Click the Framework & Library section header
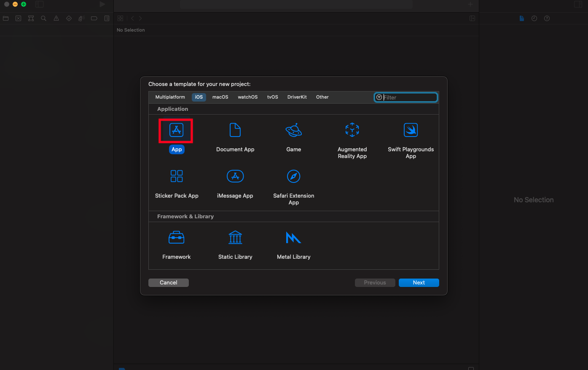588x370 pixels. 185,217
